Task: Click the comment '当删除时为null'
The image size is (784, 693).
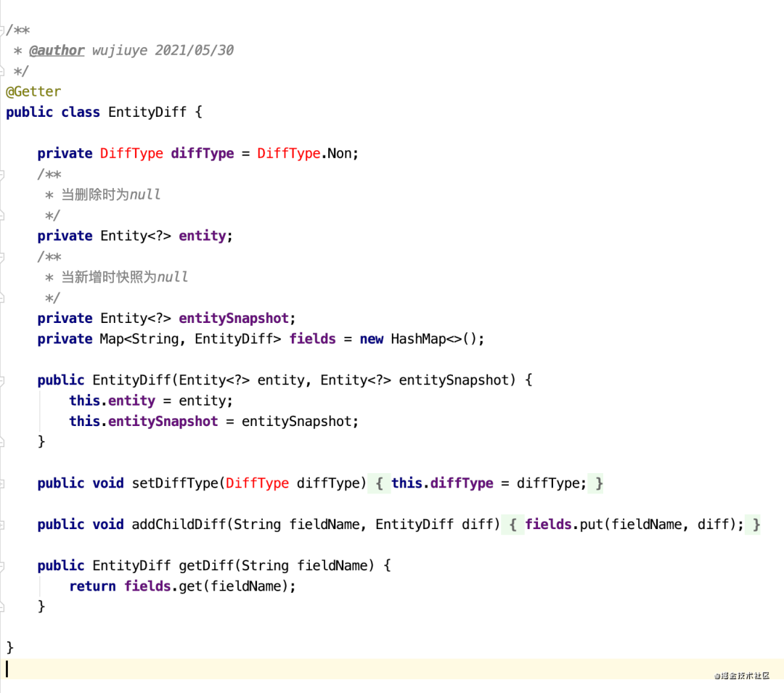Action: (111, 194)
